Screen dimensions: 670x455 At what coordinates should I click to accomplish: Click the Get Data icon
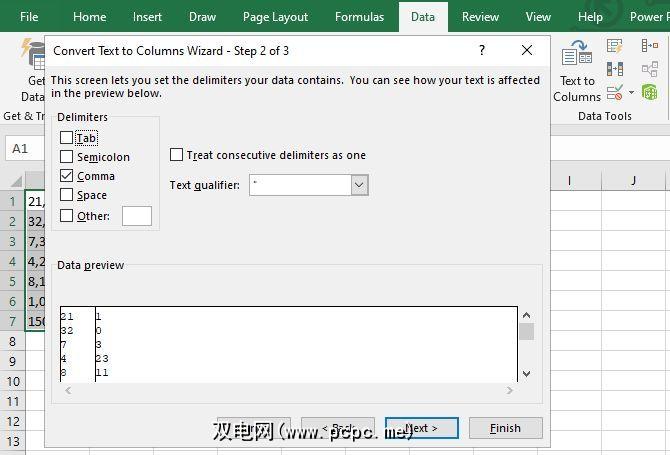33,70
